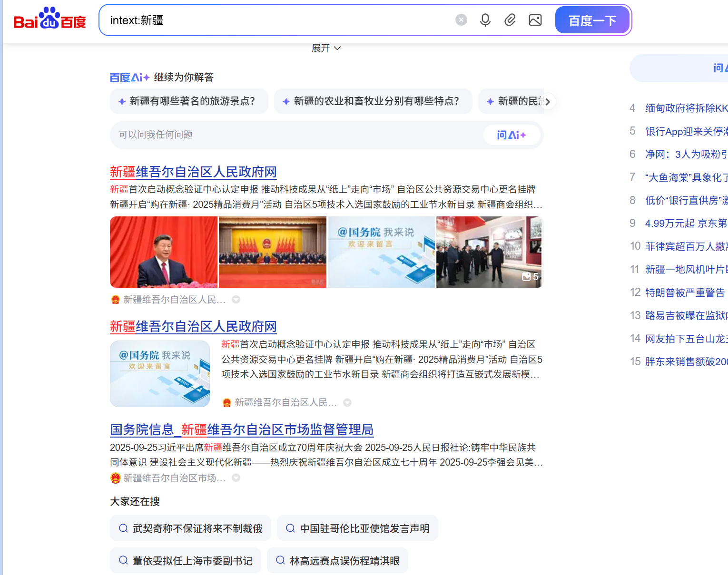This screenshot has height=575, width=728.
Task: Open result 国务院信息_新疆维吾尔自治区市场监督管理局
Action: (x=242, y=429)
